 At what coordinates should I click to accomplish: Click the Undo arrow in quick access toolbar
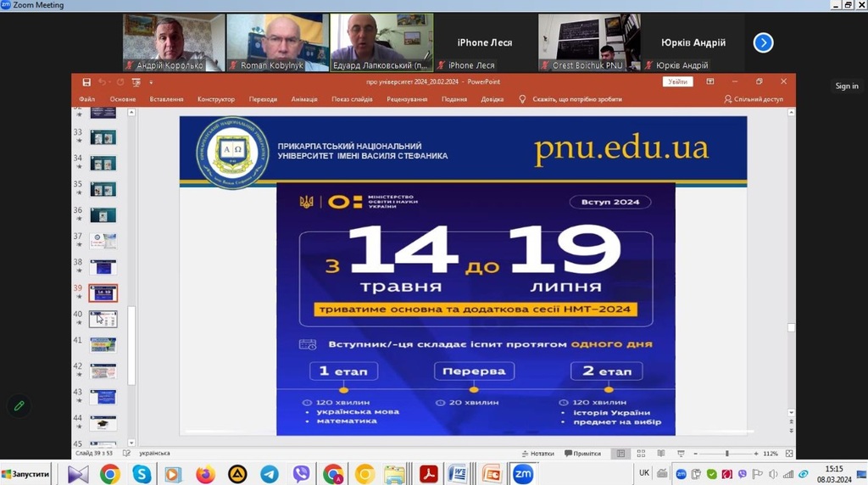102,82
